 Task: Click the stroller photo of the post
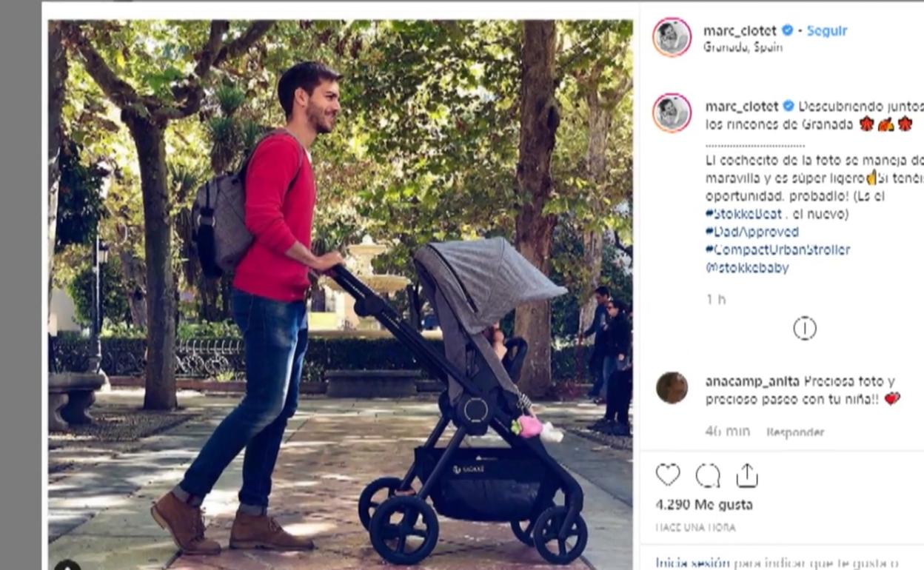point(341,294)
